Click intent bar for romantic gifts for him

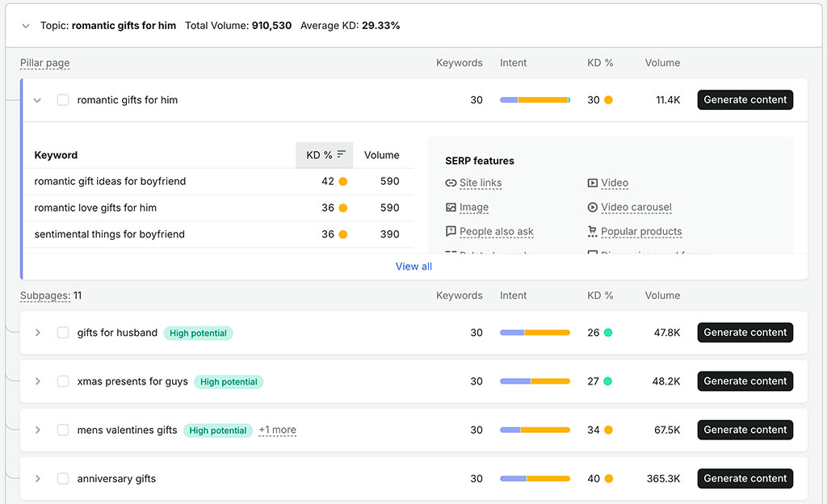(x=535, y=100)
